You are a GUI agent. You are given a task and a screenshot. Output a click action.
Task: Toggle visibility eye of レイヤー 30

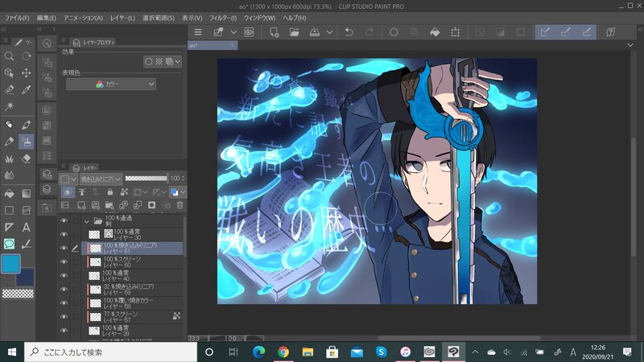click(64, 234)
